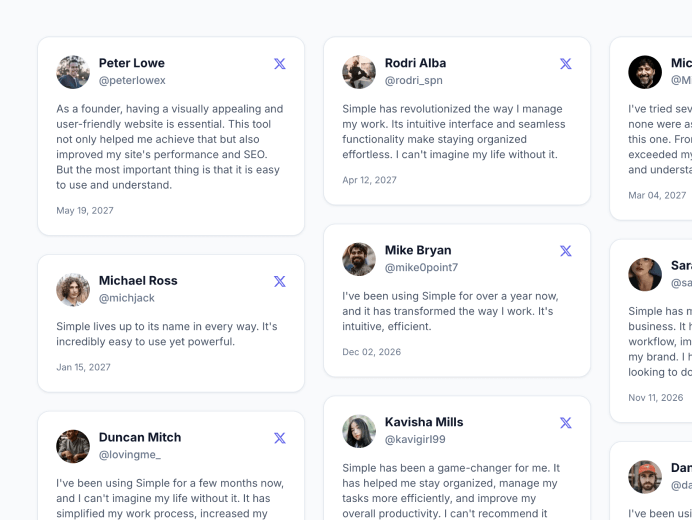Open Kavisha Mills's avatar

[x=359, y=431]
